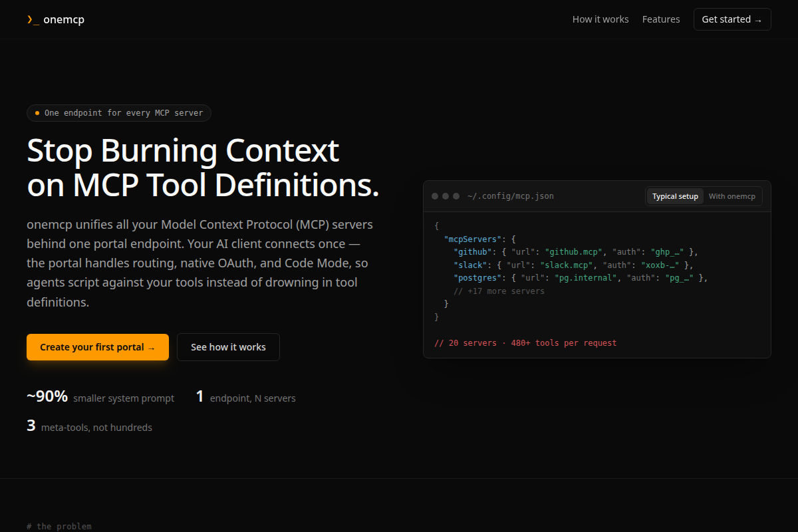Click the '# the problem' section label

[59, 526]
